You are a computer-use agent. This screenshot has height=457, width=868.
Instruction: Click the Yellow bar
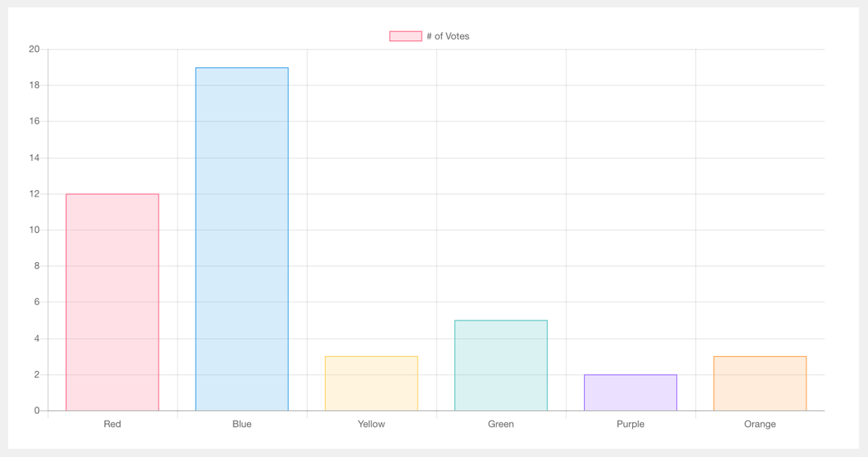click(371, 383)
